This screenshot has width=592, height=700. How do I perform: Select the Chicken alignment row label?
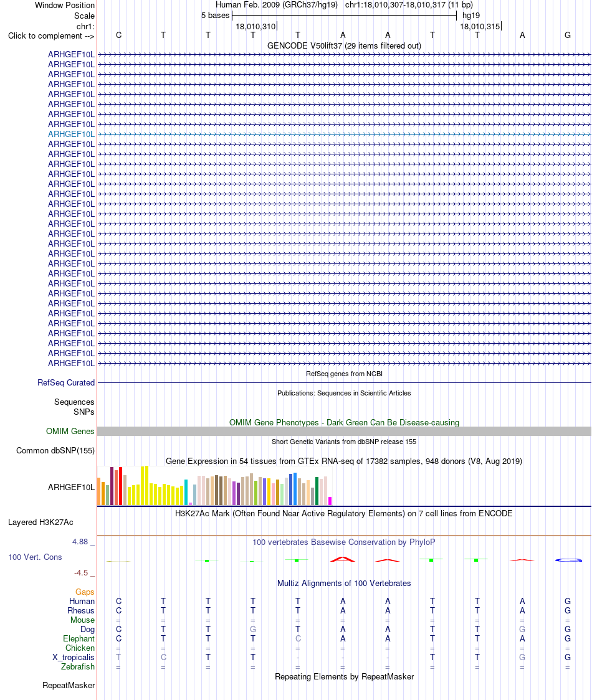coord(80,648)
